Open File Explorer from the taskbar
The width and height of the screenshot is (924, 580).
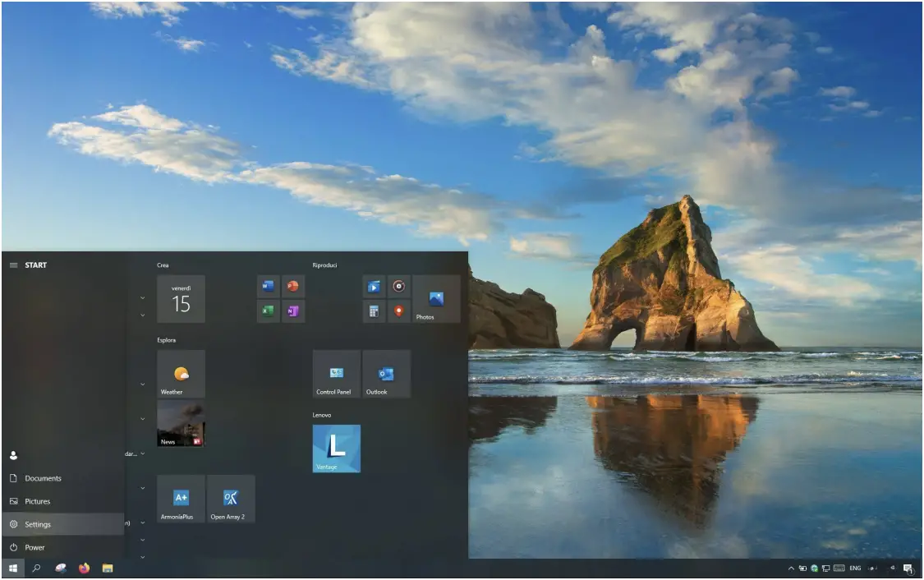coord(108,568)
